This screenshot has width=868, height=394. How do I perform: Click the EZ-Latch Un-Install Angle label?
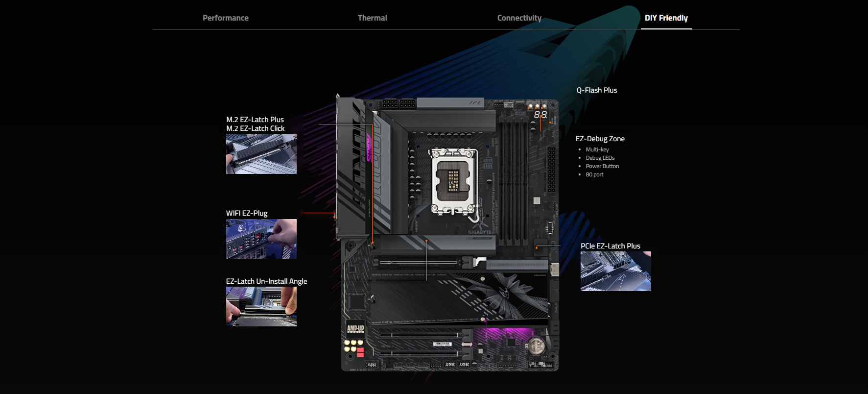(x=267, y=281)
